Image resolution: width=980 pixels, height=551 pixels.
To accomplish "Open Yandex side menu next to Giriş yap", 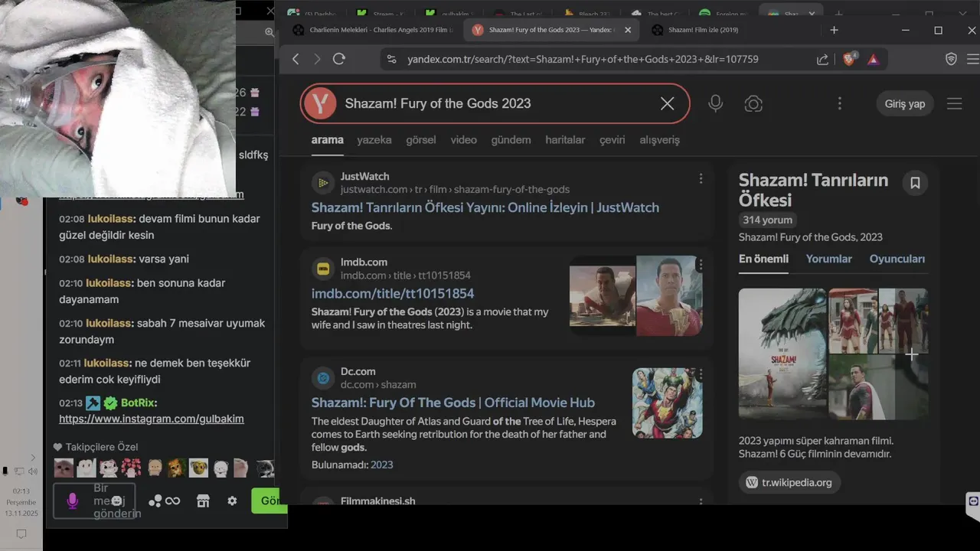I will coord(954,104).
